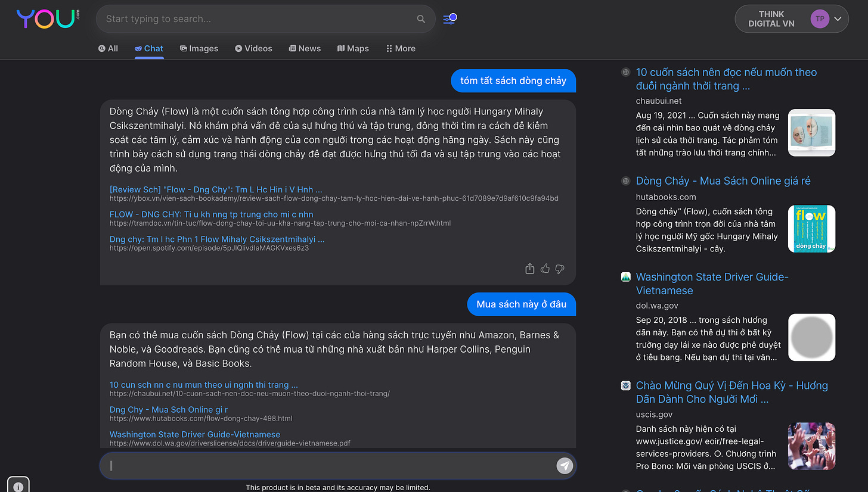Open the Maps tab
This screenshot has width=868, height=492.
(x=353, y=49)
